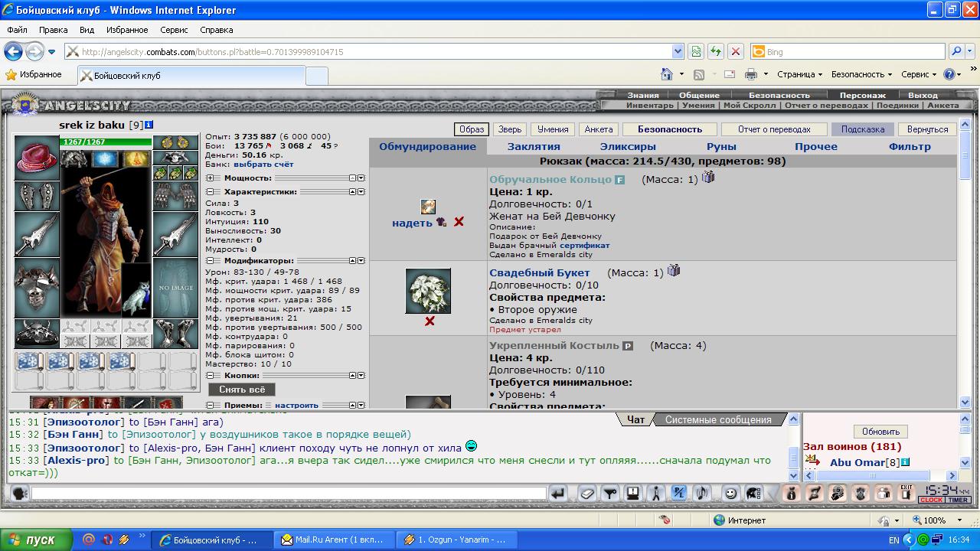Click the Вернуться button

(x=927, y=129)
